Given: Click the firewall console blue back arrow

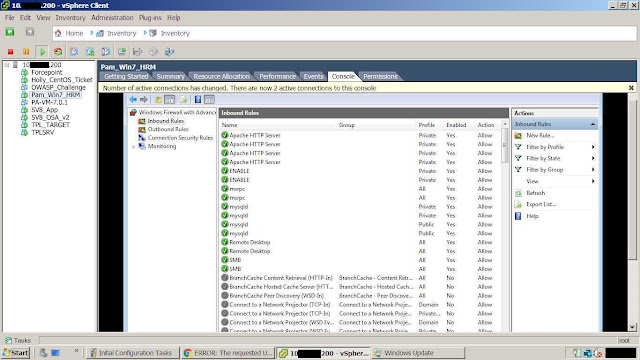Looking at the screenshot, I should (133, 100).
